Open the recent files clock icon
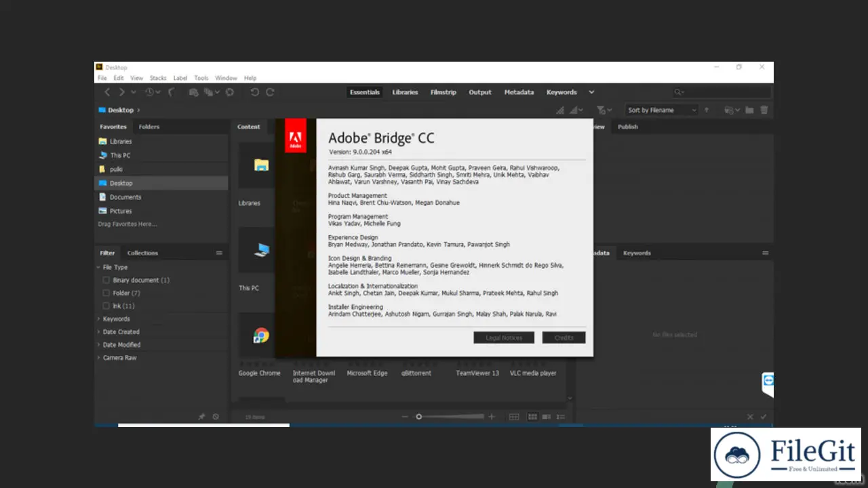Viewport: 868px width, 488px height. coord(149,92)
